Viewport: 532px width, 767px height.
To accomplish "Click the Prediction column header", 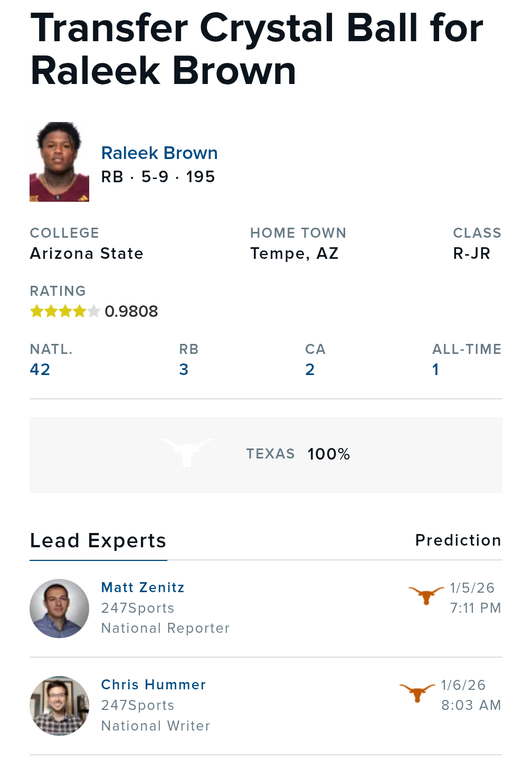I will (458, 540).
